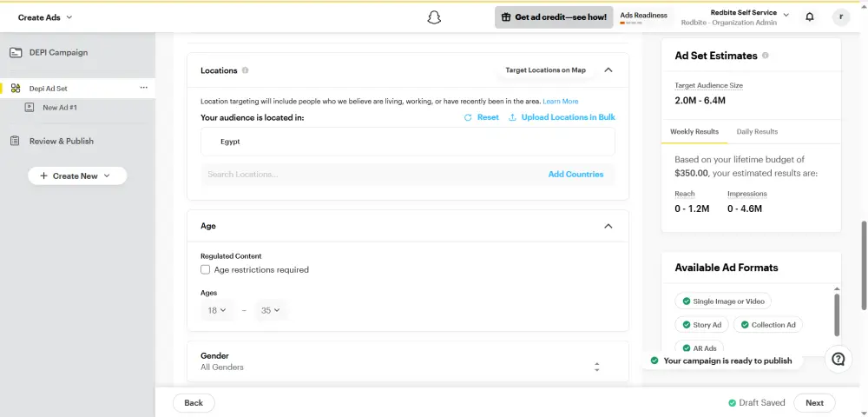Screen dimensions: 868x417
Task: Select Review & Publish in sidebar
Action: [x=61, y=141]
